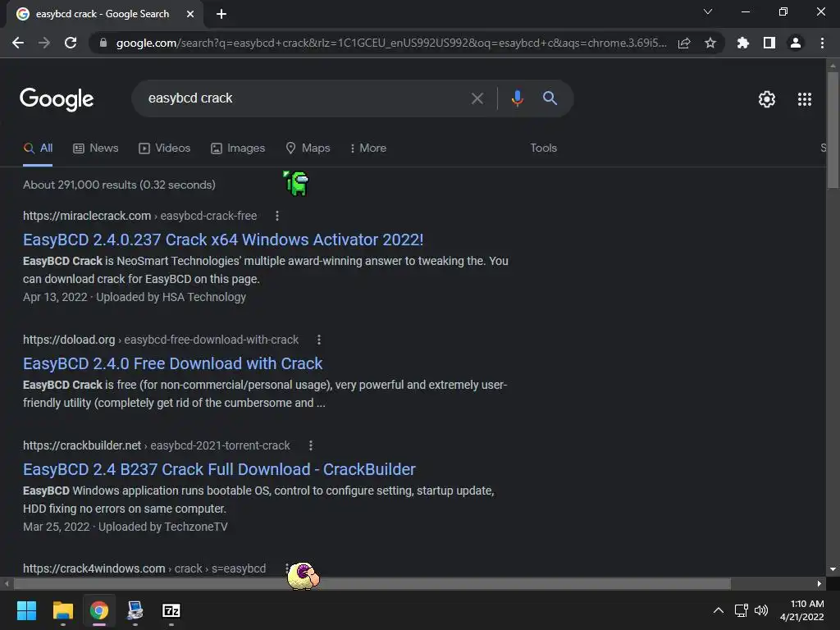Click the scroll left arrow

(7, 583)
